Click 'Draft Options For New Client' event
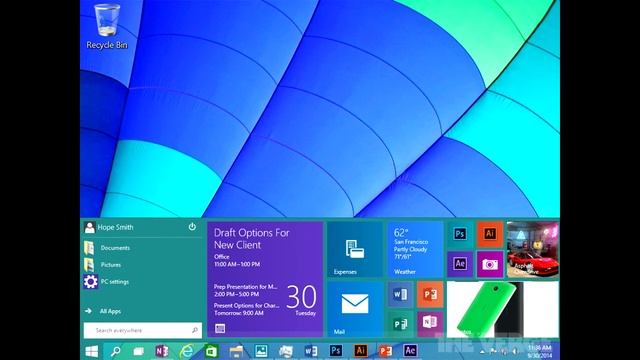 (252, 239)
